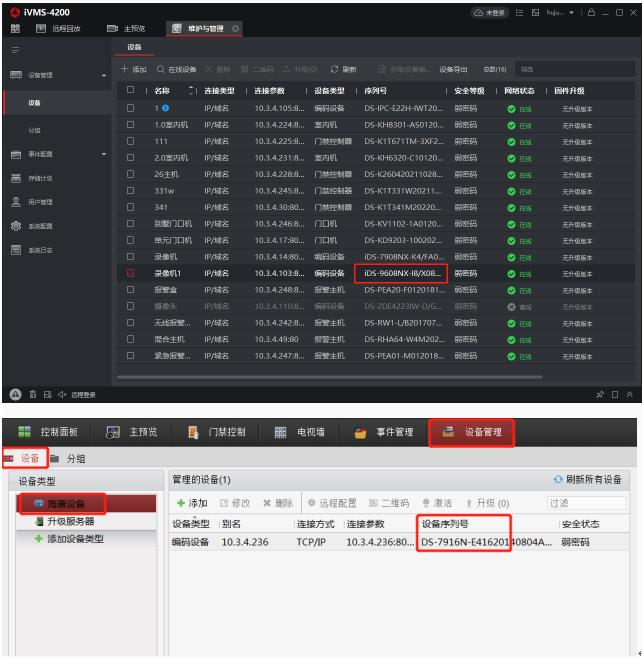Check the box for device 26主机
Image resolution: width=642 pixels, height=658 pixels.
[x=130, y=174]
